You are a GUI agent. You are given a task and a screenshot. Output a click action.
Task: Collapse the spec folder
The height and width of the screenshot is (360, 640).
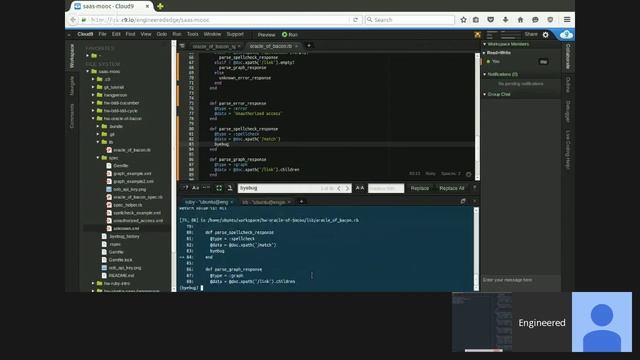[x=98, y=158]
